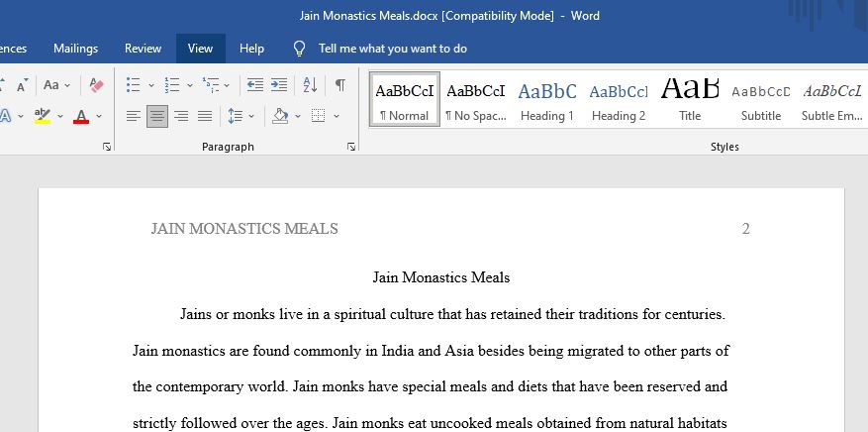
Task: Open the Line Spacing dropdown arrow
Action: (x=251, y=116)
